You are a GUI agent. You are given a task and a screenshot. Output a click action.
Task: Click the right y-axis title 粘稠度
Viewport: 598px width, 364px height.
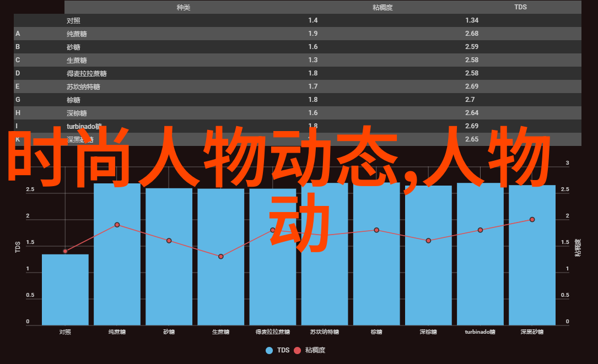578,247
